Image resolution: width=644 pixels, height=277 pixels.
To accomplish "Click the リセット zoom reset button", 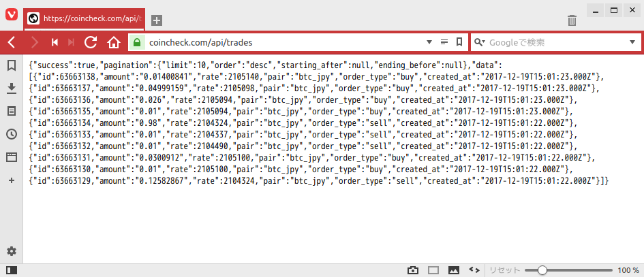I will point(505,270).
